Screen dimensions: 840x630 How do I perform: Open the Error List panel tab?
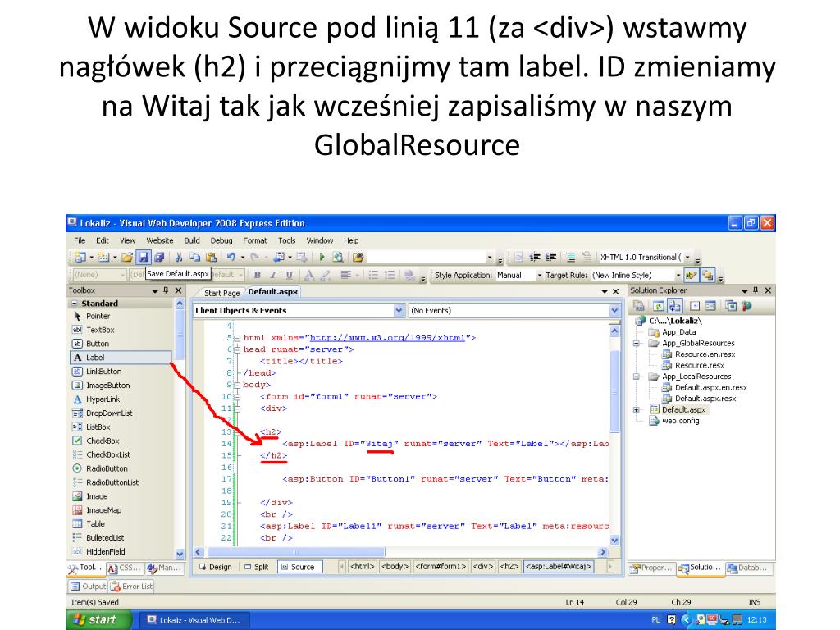pyautogui.click(x=132, y=586)
